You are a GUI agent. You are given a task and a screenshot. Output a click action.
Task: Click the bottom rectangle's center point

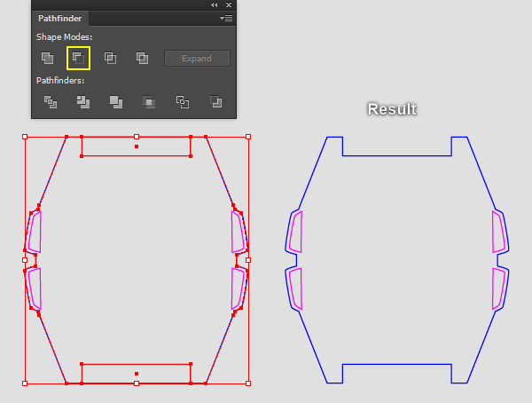click(137, 374)
